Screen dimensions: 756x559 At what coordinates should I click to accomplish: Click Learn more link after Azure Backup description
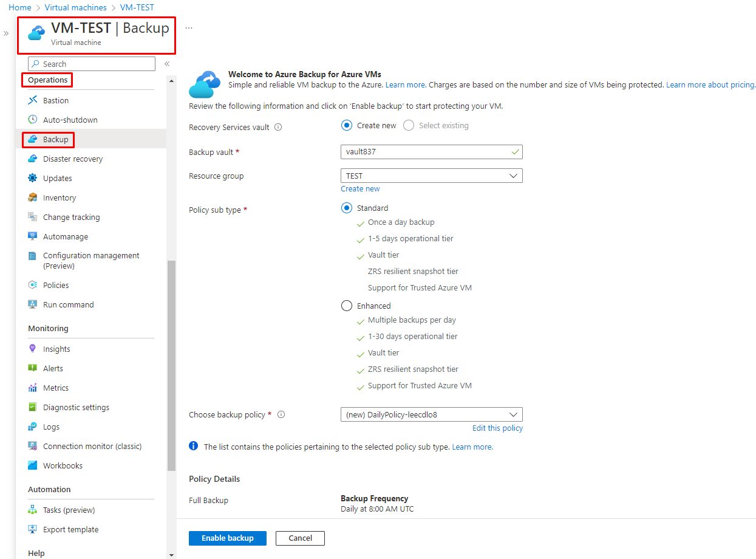click(x=406, y=85)
